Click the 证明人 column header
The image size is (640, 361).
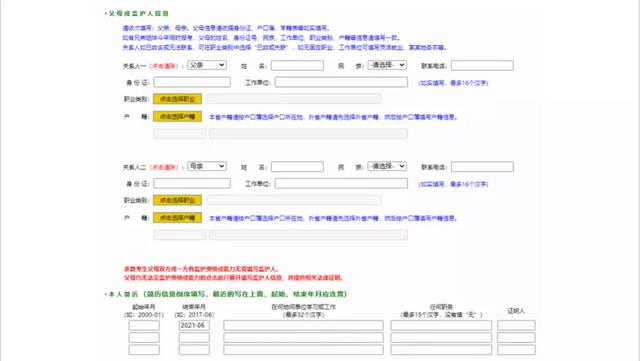[x=516, y=311]
